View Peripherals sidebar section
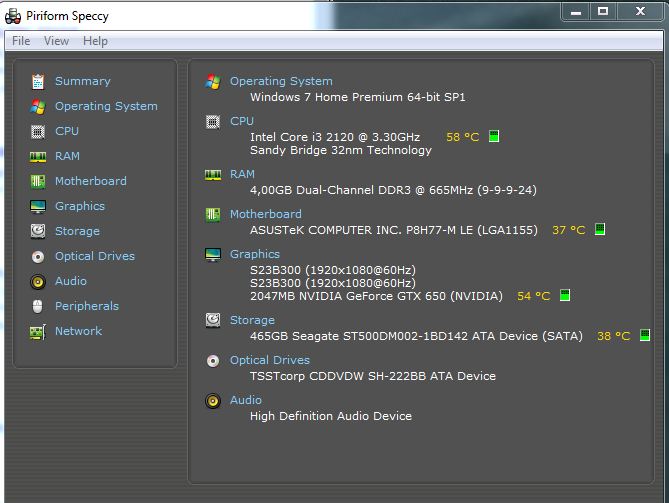 [87, 306]
